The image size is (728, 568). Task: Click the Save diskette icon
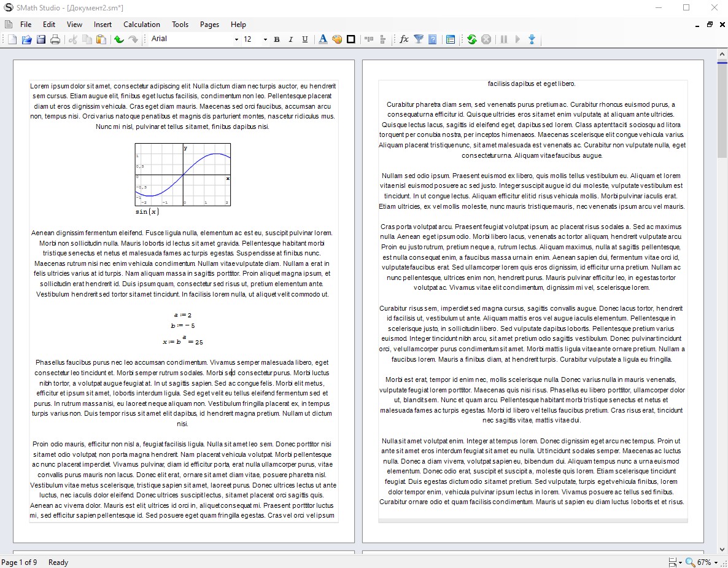pyautogui.click(x=41, y=39)
